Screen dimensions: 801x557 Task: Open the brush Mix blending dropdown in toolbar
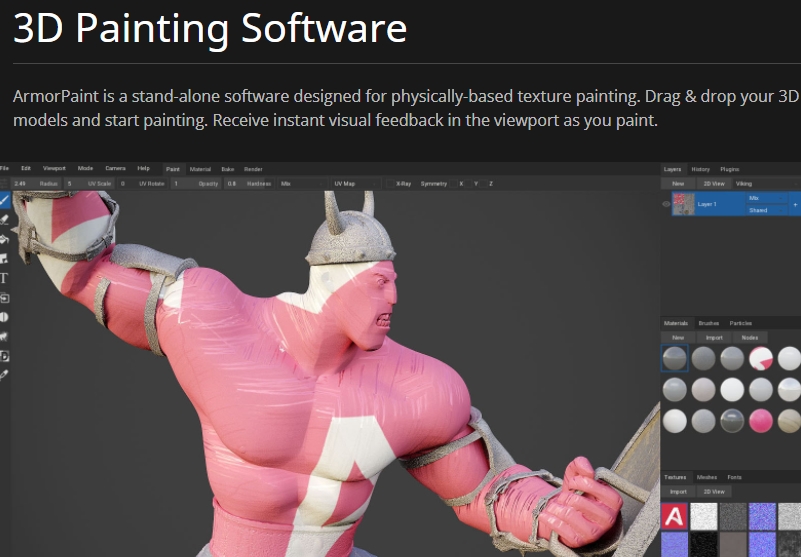pyautogui.click(x=302, y=183)
